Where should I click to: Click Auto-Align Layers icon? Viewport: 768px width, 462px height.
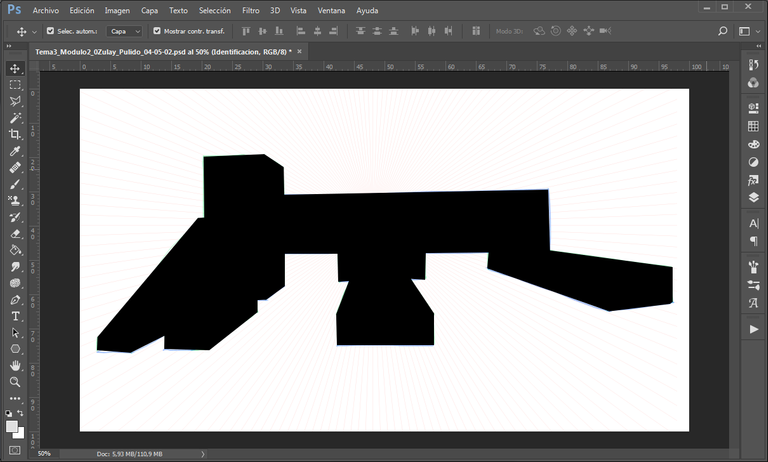click(x=476, y=31)
